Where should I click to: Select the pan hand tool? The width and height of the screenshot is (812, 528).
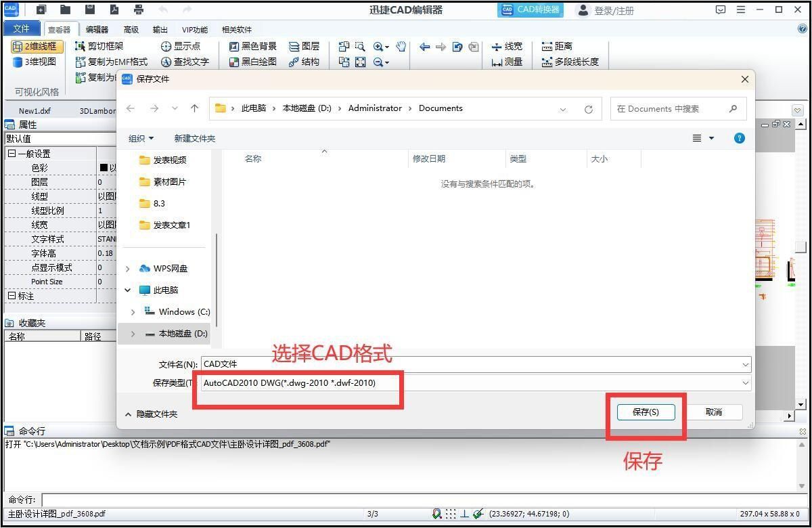(401, 46)
